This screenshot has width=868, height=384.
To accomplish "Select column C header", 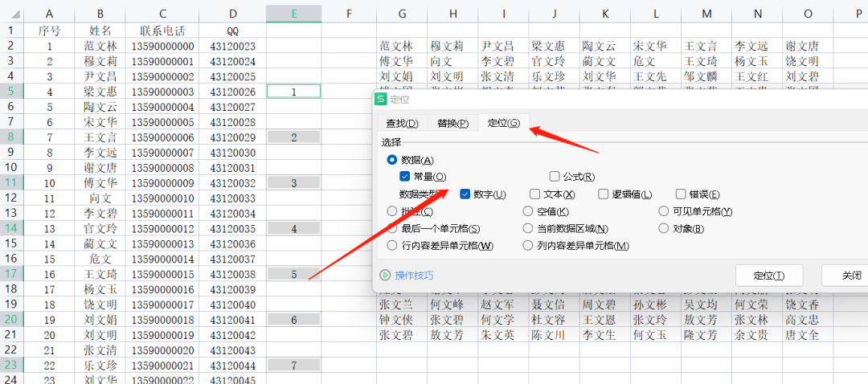I will [162, 14].
